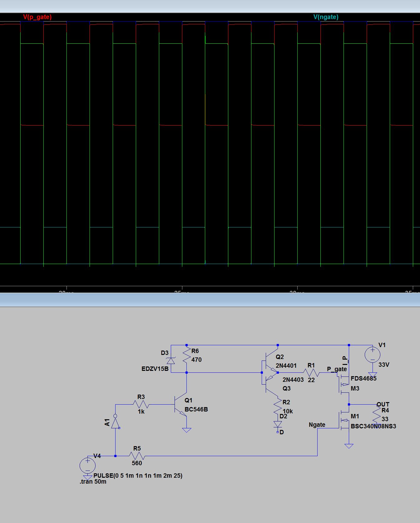Image resolution: width=420 pixels, height=523 pixels.
Task: Click the I_P net label
Action: (x=345, y=361)
